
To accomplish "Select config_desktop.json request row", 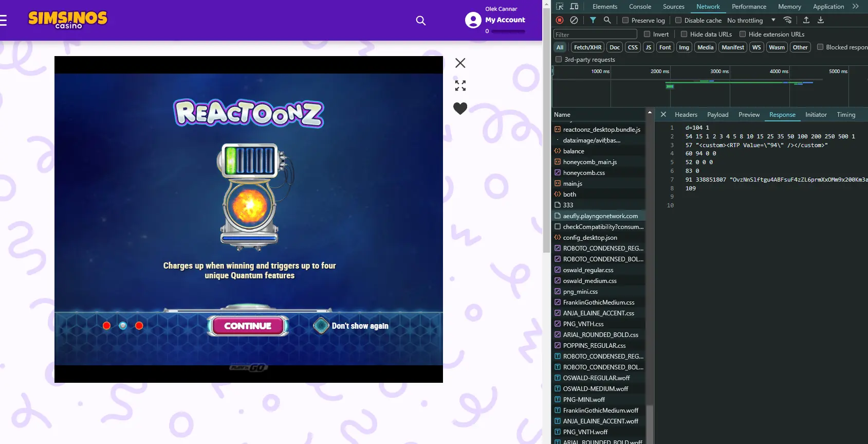I will [x=599, y=238].
